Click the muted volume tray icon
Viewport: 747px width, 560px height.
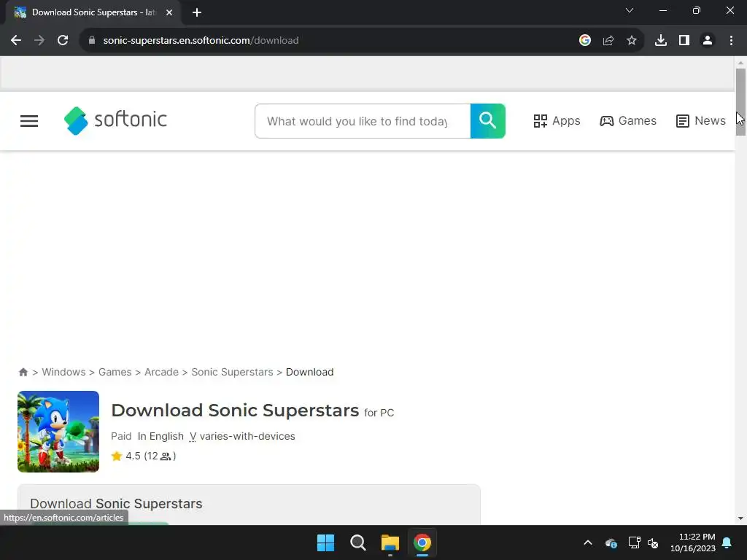(653, 542)
